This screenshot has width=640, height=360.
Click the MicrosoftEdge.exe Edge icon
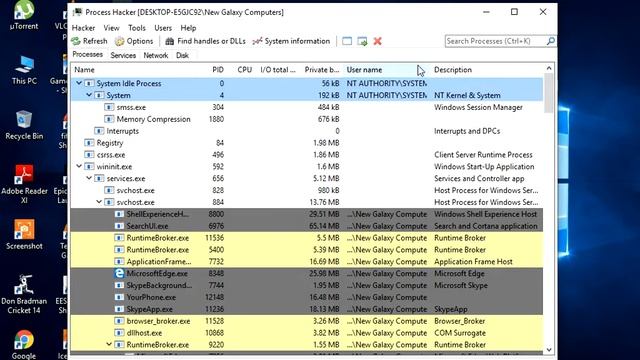point(119,273)
